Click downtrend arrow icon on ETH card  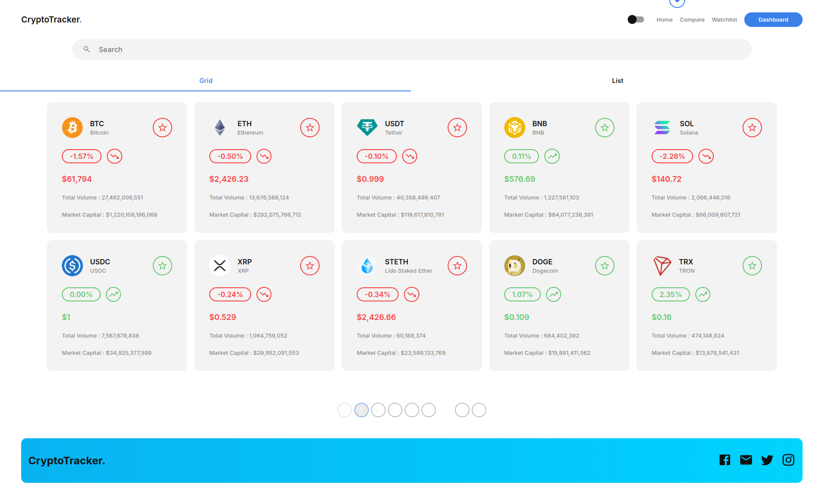[264, 156]
